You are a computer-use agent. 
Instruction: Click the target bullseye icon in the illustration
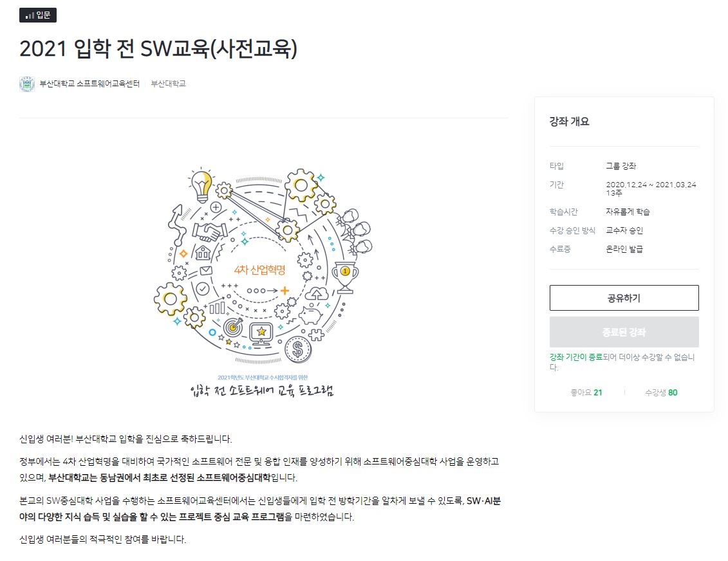click(232, 327)
